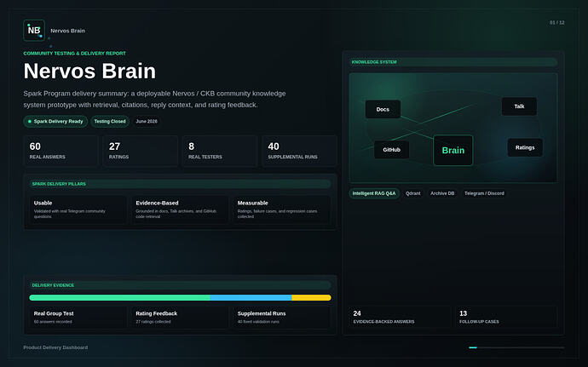Open the Archive DB tab
The image size is (588, 367).
pyautogui.click(x=442, y=193)
